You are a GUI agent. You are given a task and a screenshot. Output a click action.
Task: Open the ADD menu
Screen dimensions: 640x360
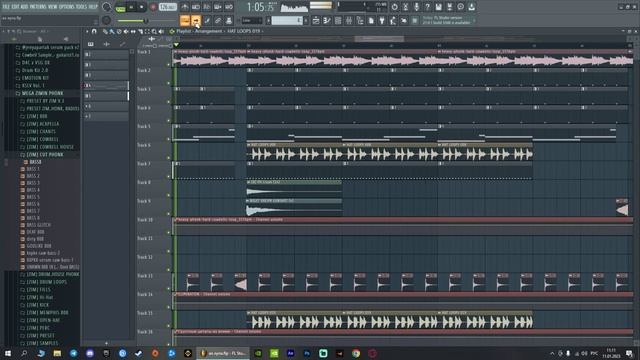(x=25, y=7)
